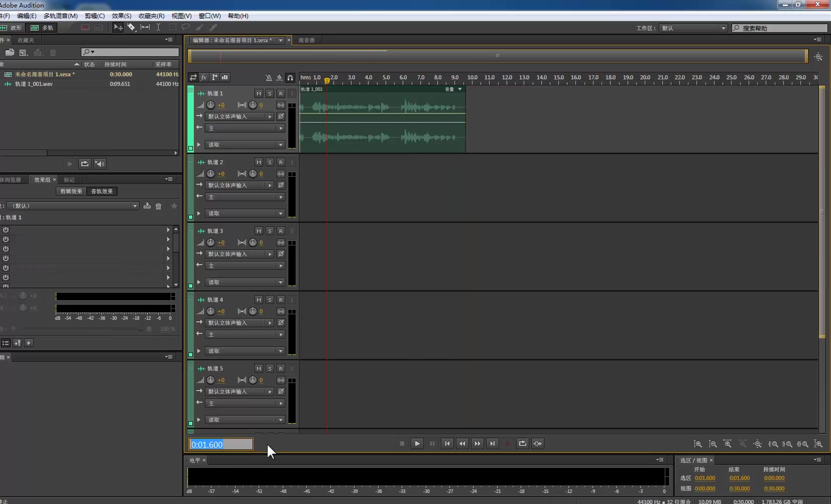Show EQ view in editor
831x504 pixels.
225,77
